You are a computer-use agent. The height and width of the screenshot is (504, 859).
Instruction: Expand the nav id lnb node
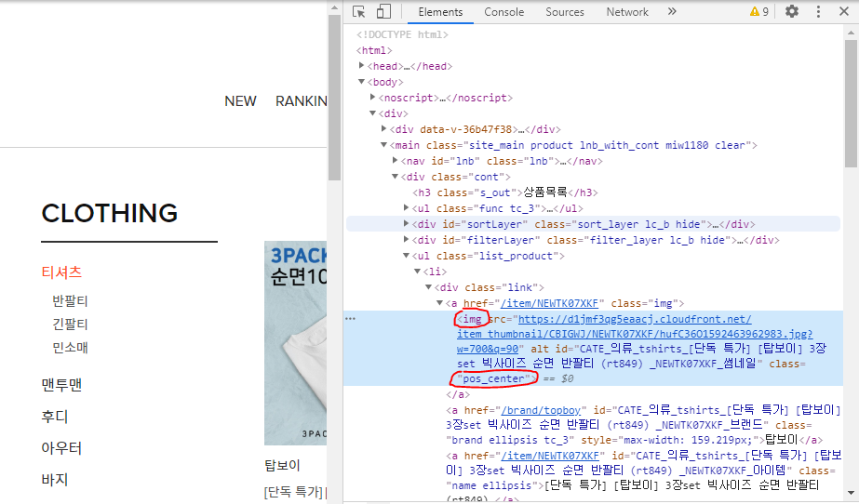pyautogui.click(x=395, y=161)
